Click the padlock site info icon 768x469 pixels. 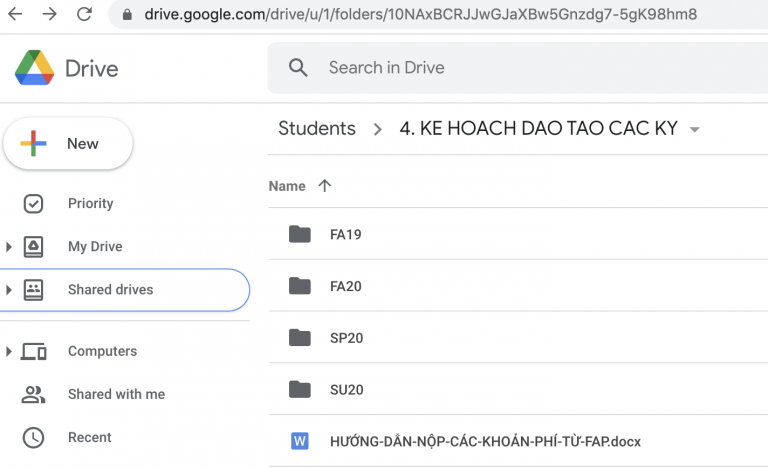tap(127, 14)
